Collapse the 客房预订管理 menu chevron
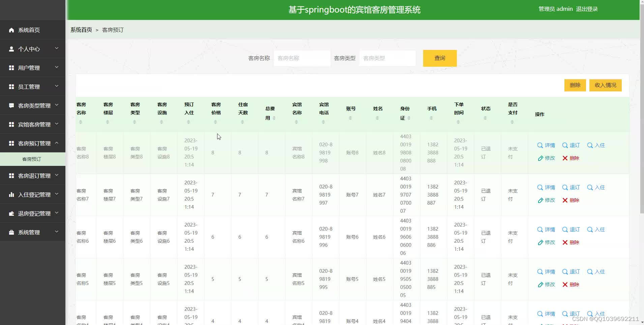 pos(57,143)
